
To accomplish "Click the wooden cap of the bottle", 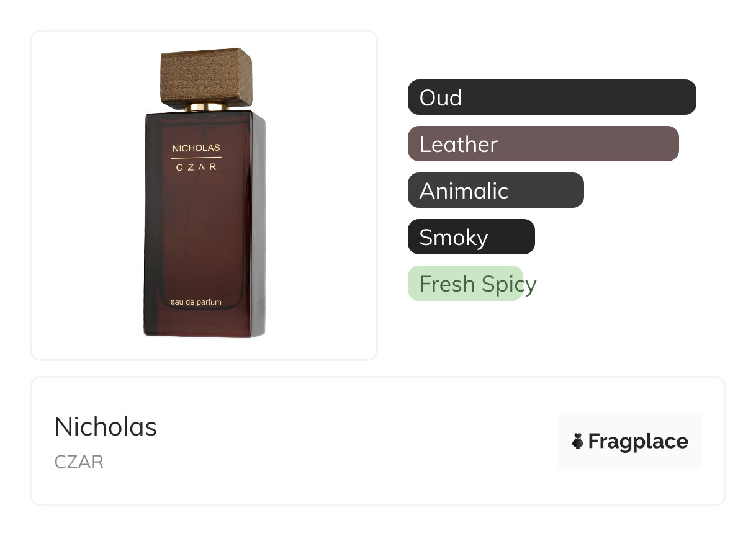I will pos(206,77).
